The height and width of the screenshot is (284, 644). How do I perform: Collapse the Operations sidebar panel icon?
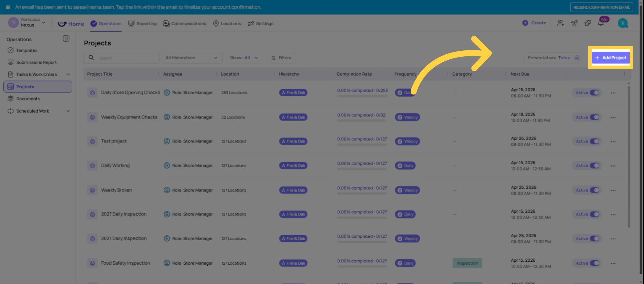(x=66, y=39)
